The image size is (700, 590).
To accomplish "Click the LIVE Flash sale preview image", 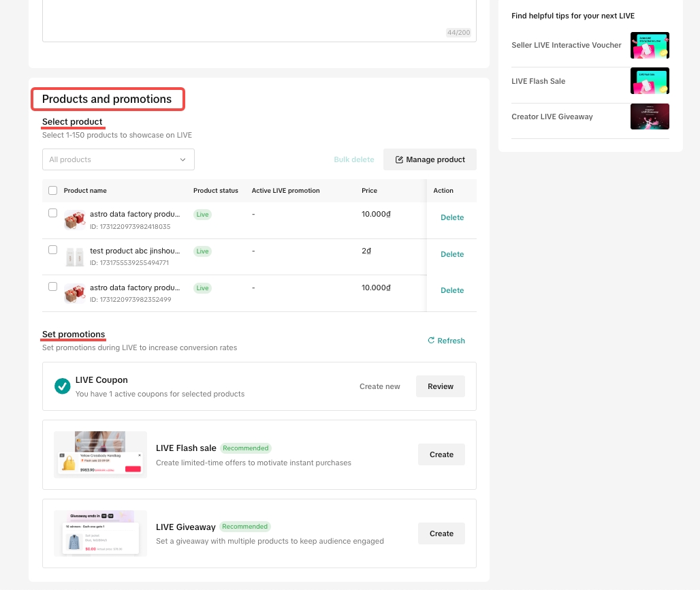I will 101,454.
